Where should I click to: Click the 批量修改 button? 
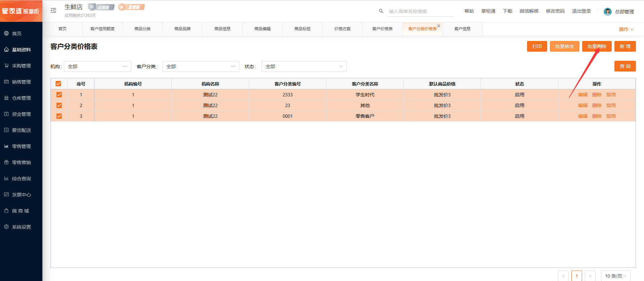565,46
